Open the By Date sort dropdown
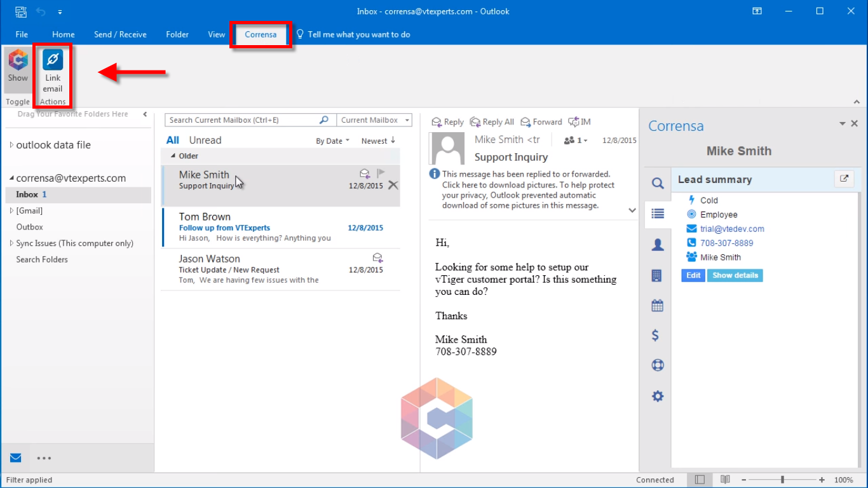868x488 pixels. click(x=332, y=141)
